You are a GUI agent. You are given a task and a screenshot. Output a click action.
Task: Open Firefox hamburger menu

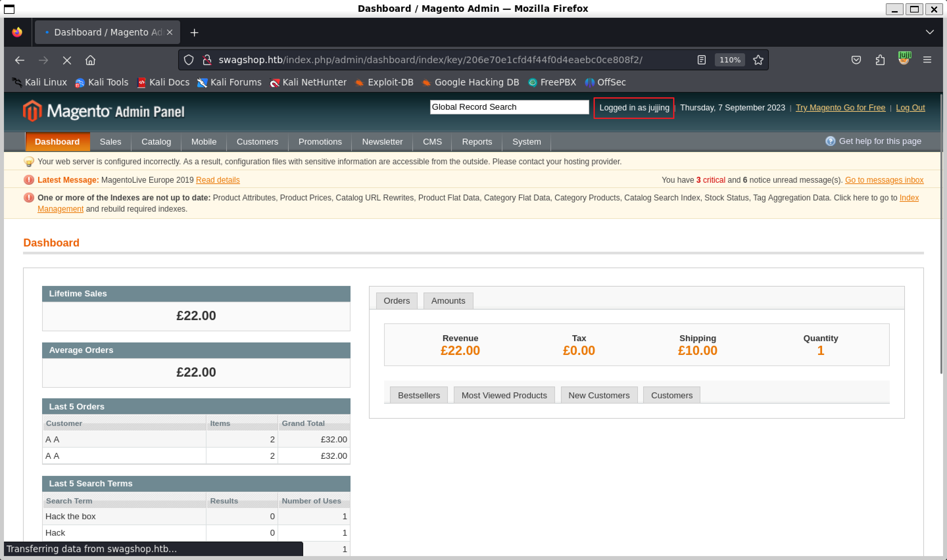(x=927, y=59)
